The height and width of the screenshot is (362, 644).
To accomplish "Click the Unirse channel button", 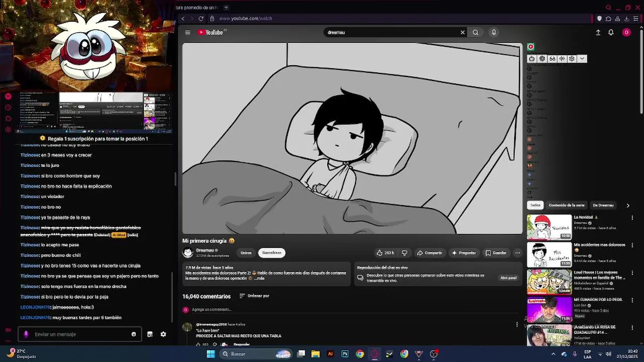I will click(246, 253).
